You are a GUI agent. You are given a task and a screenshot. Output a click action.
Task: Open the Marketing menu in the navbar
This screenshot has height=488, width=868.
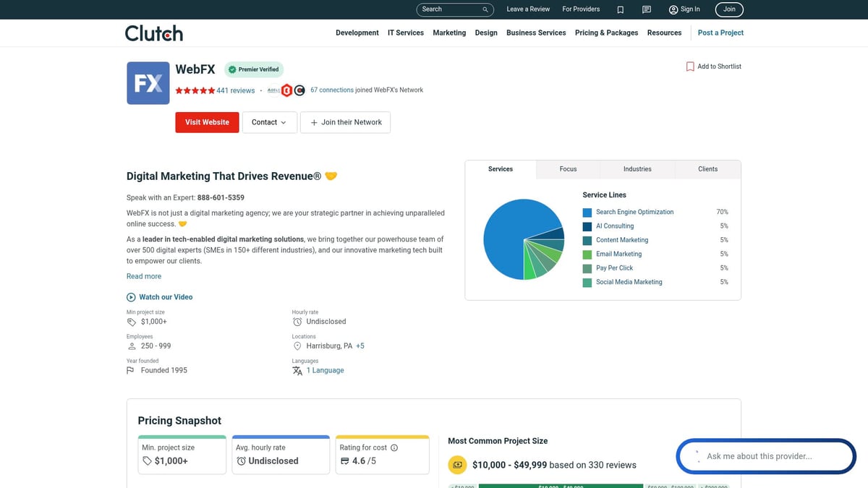[x=449, y=33]
